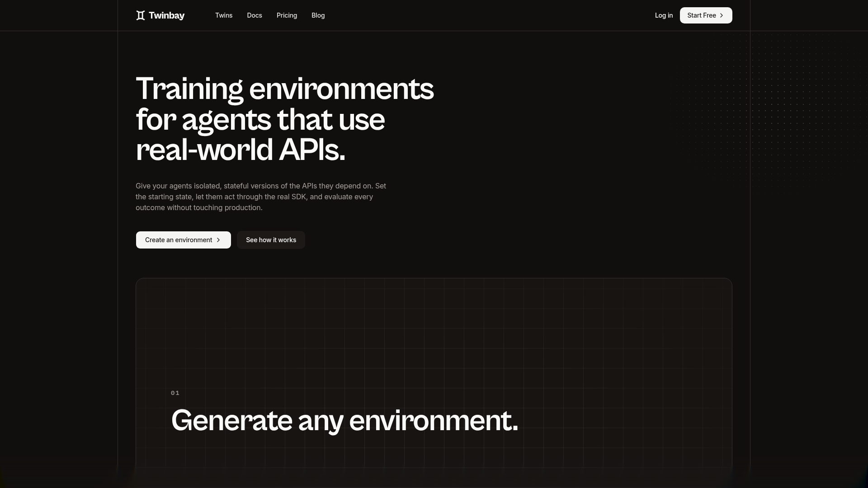Screen dimensions: 868x488
Task: Click the Create an environment chevron
Action: tap(218, 240)
